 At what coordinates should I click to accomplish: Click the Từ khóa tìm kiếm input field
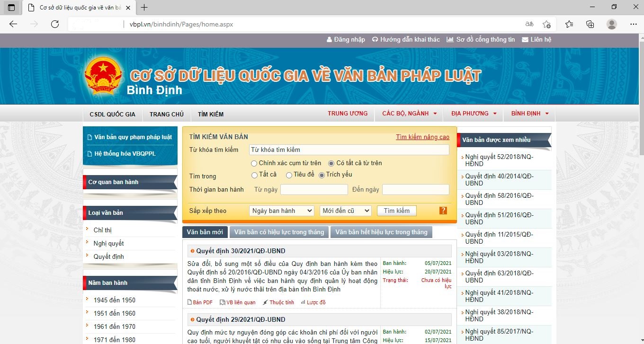(x=349, y=150)
